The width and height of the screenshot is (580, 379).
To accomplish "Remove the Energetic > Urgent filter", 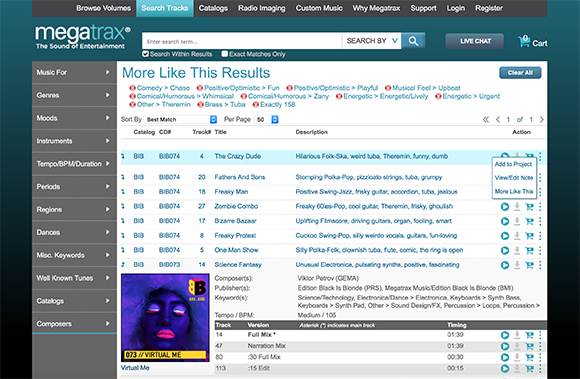I will [438, 97].
